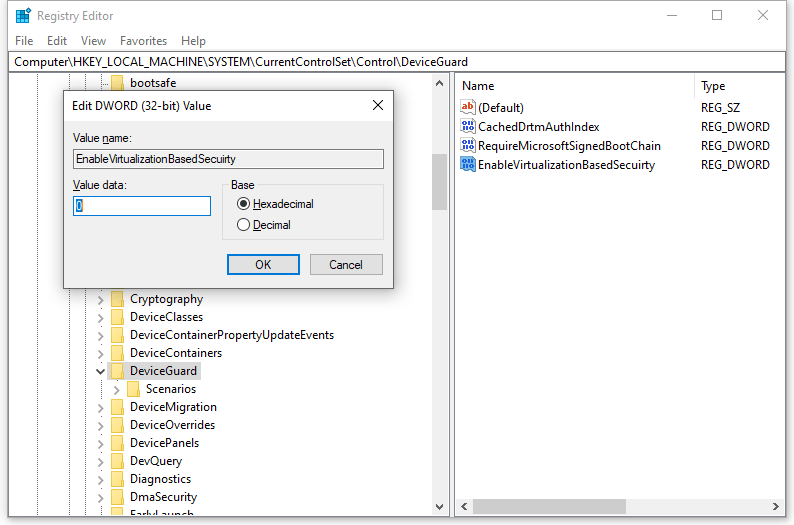Click the tree pane vertical scrollbar thumb

(440, 182)
